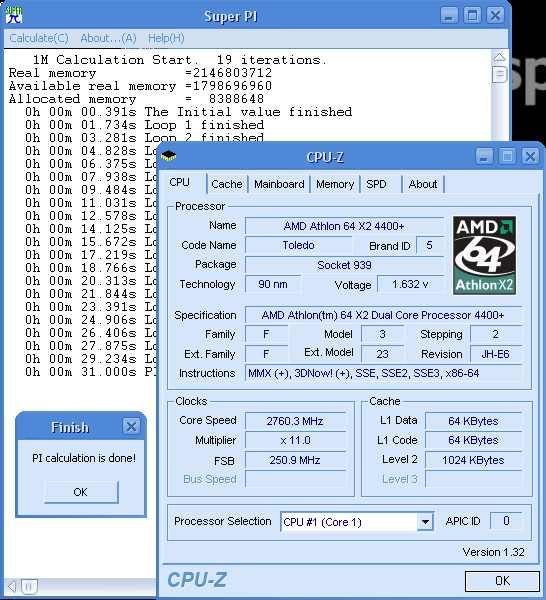Click OK in the Finish dialog
The image size is (546, 600).
pos(81,492)
